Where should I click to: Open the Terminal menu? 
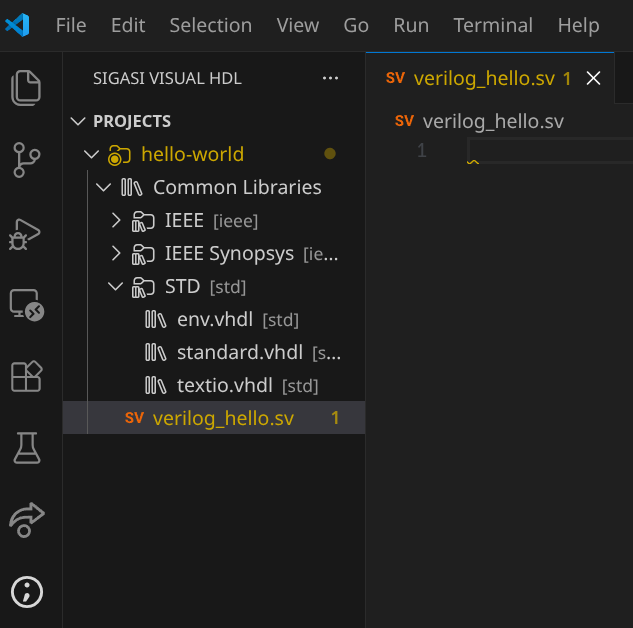[x=494, y=25]
